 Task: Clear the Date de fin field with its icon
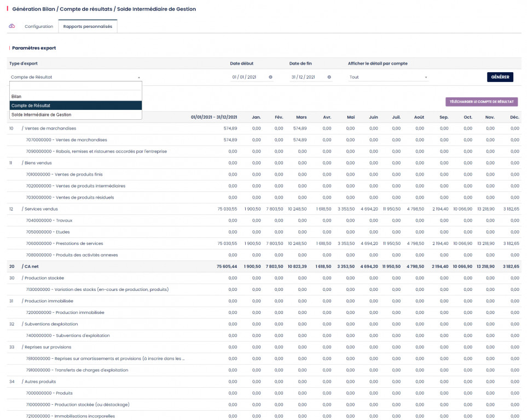(329, 77)
